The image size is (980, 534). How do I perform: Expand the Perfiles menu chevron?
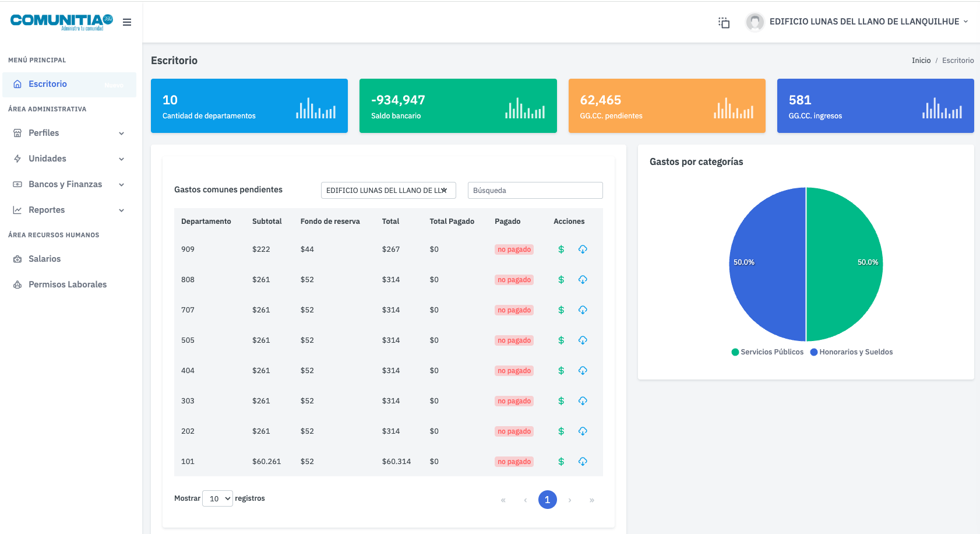click(x=121, y=133)
